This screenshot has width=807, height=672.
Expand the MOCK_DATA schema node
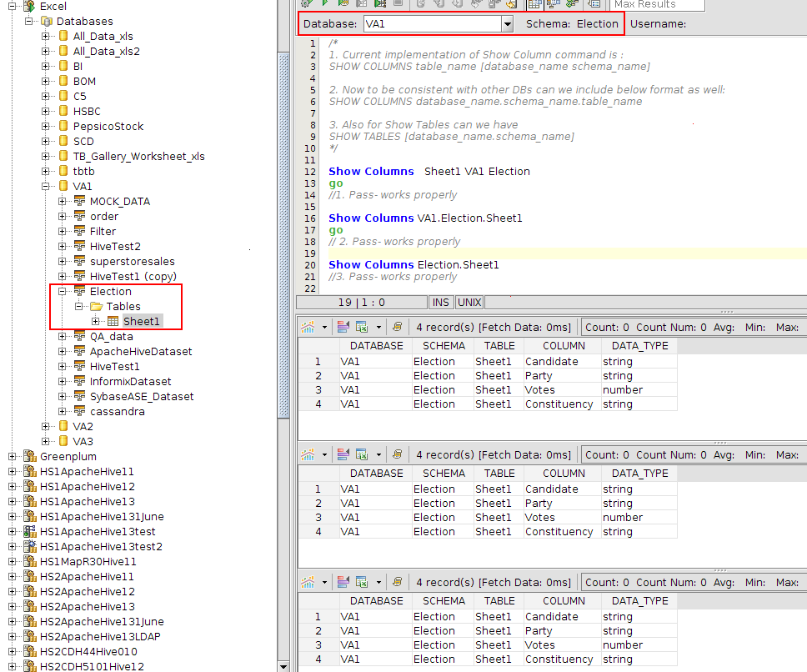coord(63,201)
